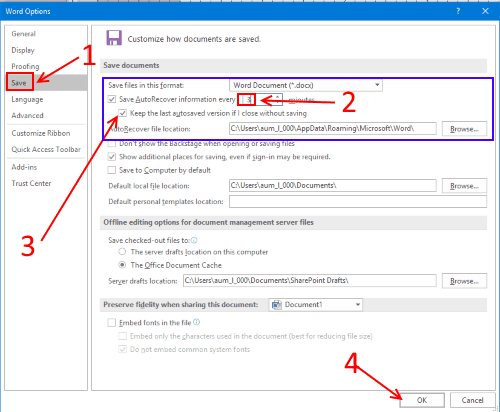The image size is (500, 412).
Task: Click Browse for AutoRecover file location
Action: (x=464, y=129)
